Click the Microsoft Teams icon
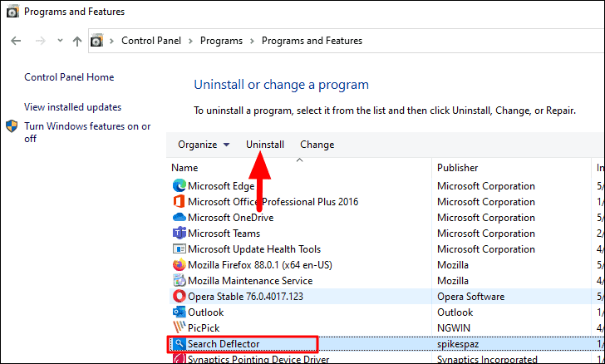 [179, 234]
